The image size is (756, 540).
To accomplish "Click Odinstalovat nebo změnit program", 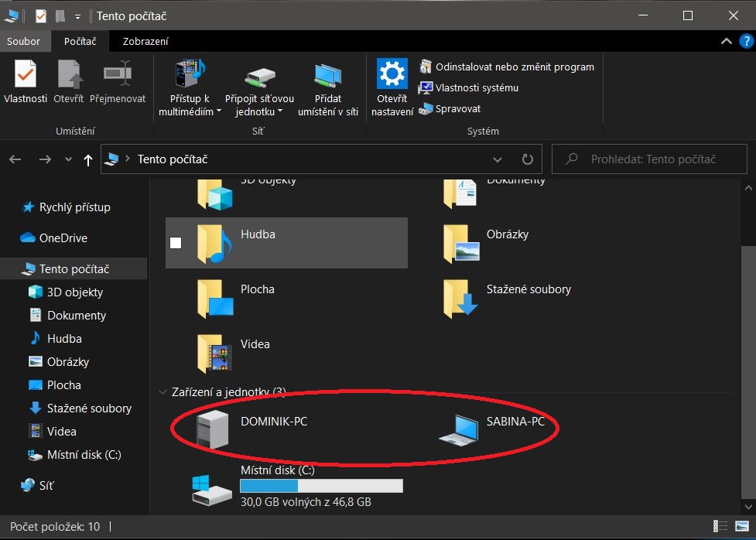I will (x=506, y=67).
